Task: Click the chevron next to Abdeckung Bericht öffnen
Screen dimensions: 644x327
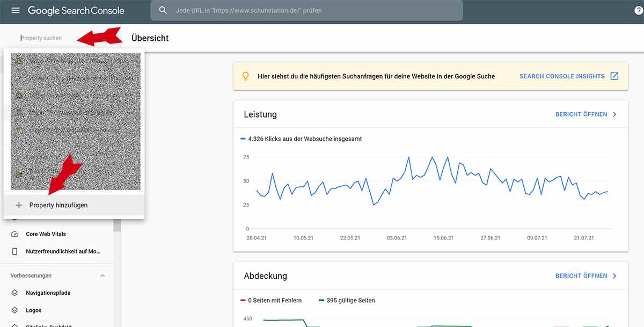Action: coord(614,276)
